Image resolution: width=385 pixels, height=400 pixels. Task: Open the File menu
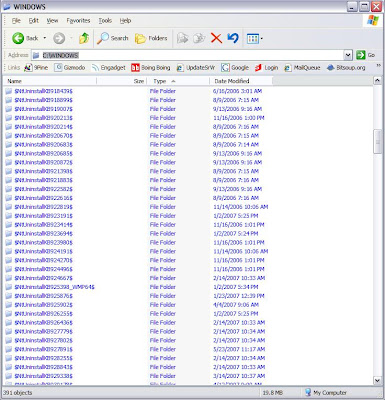(16, 21)
